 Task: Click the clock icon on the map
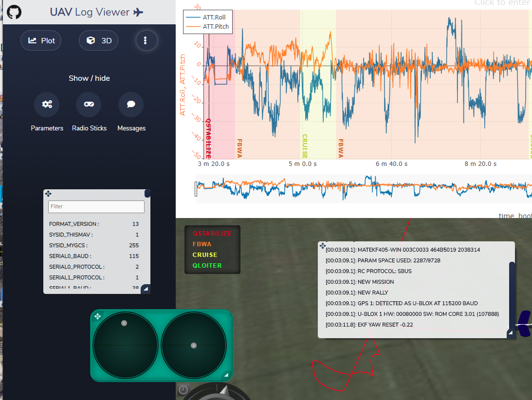184,389
